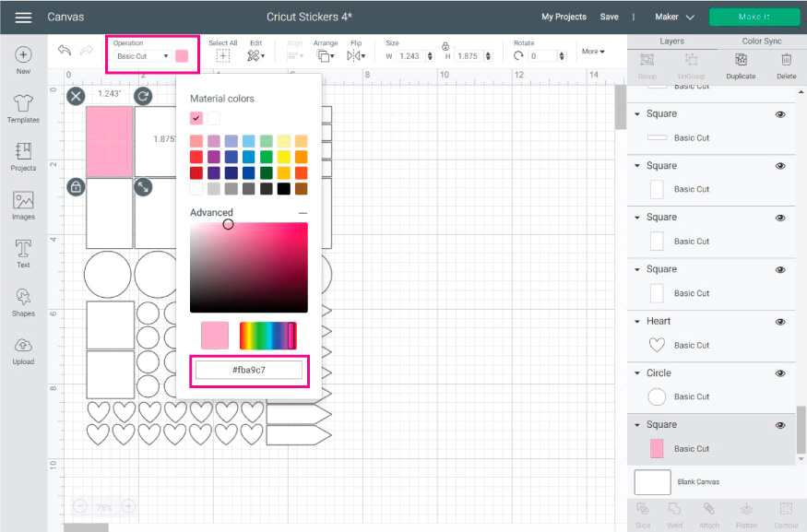Open the Edit tool menu
This screenshot has width=807, height=532.
pos(255,55)
